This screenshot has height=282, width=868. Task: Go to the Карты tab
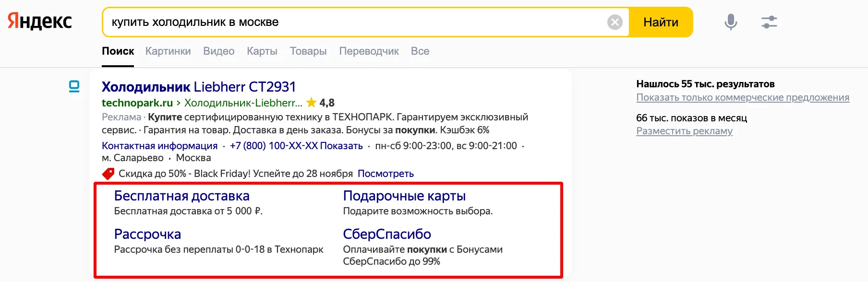click(x=262, y=51)
